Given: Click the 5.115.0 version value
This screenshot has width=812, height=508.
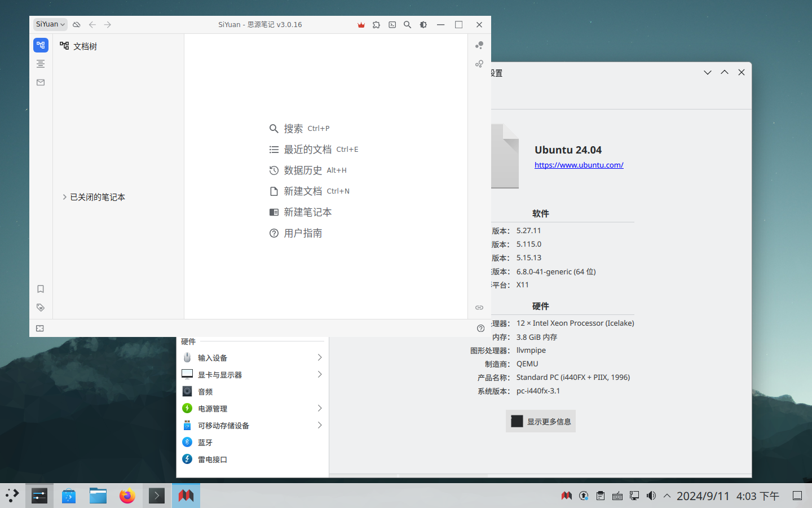Looking at the screenshot, I should point(528,244).
